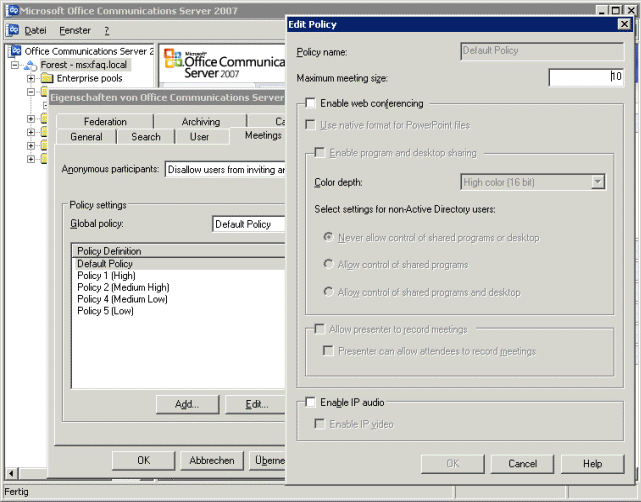
Task: Collapse the Forest - msxfaq.local node
Action: pos(15,65)
